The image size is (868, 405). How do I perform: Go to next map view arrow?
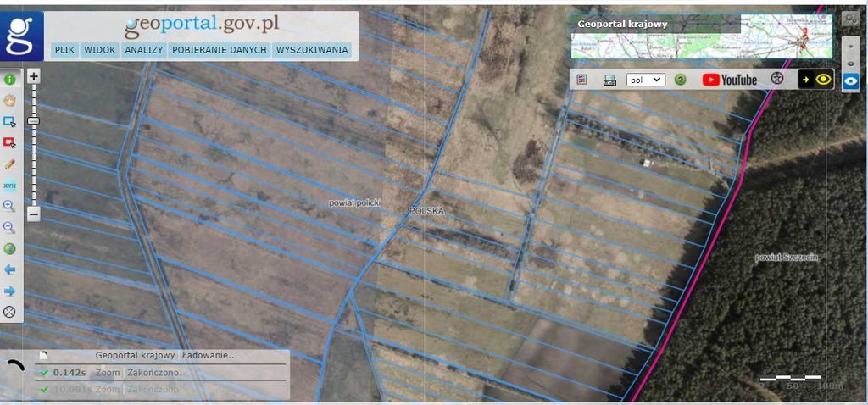10,291
